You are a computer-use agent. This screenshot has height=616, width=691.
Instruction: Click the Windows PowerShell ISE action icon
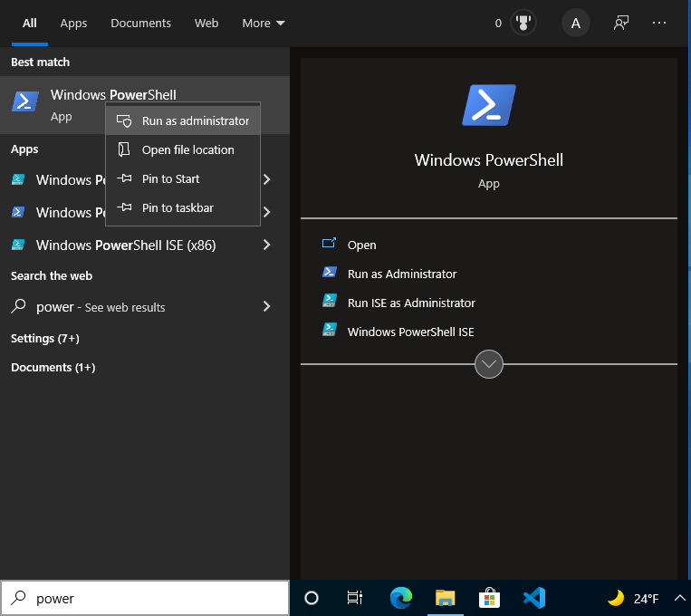point(330,330)
